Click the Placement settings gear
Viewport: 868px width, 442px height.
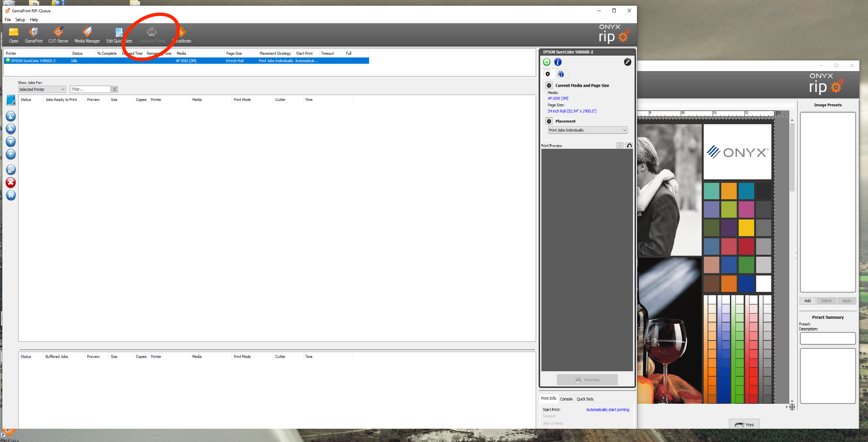coord(549,121)
